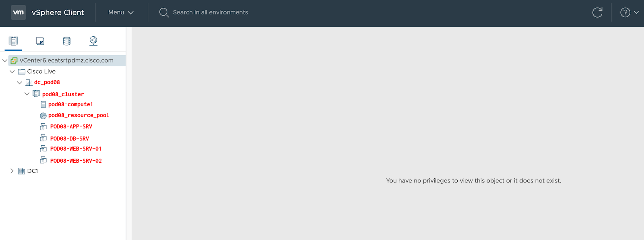The width and height of the screenshot is (644, 240).
Task: Click the VMware vm logo
Action: coord(19,12)
